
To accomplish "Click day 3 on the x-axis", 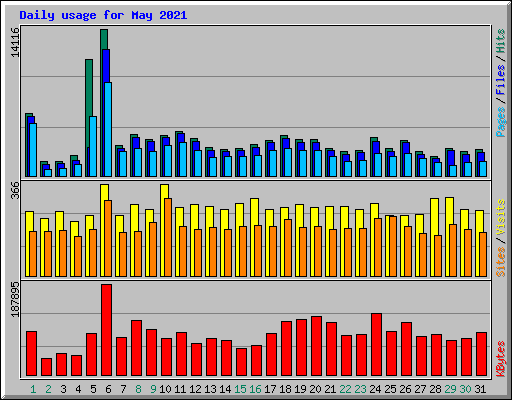I will click(63, 389).
